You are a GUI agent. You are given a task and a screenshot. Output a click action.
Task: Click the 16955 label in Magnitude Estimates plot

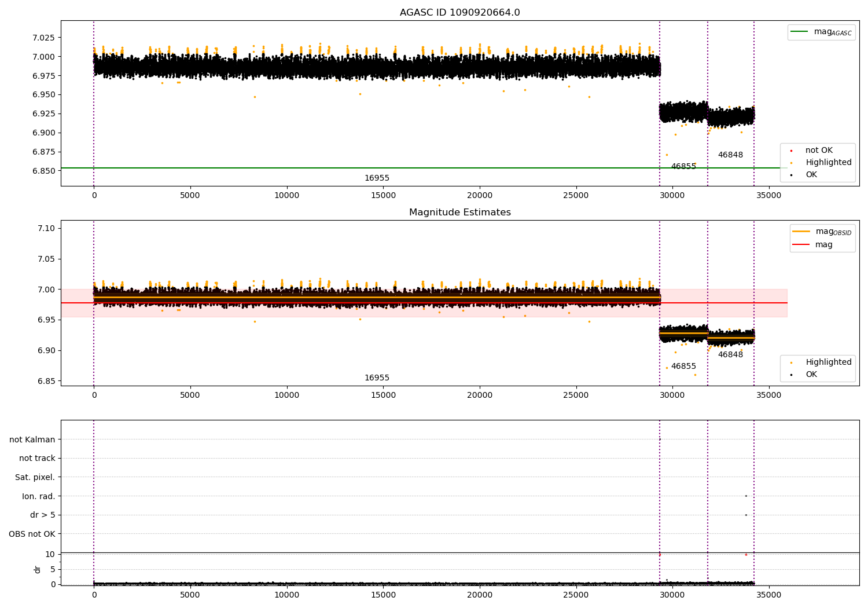377,378
